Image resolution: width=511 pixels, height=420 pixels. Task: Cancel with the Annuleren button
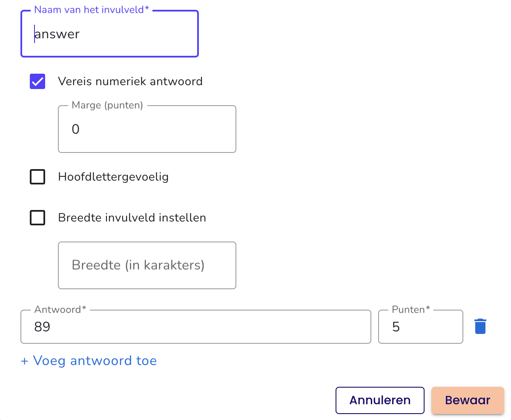pos(380,400)
